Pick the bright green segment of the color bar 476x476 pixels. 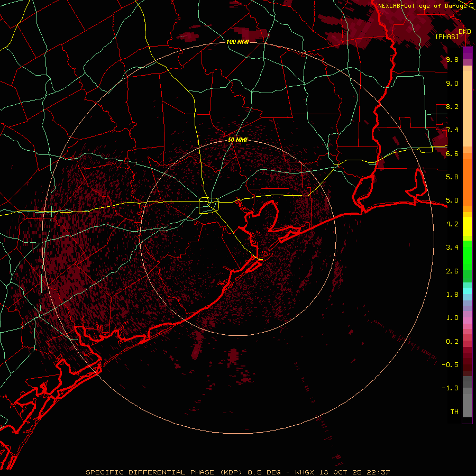[467, 255]
